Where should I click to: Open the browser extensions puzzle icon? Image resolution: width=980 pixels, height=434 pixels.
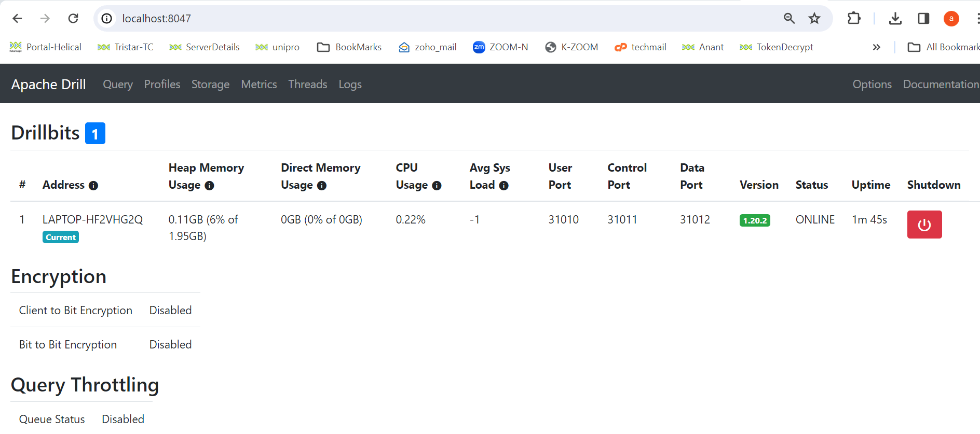[854, 19]
